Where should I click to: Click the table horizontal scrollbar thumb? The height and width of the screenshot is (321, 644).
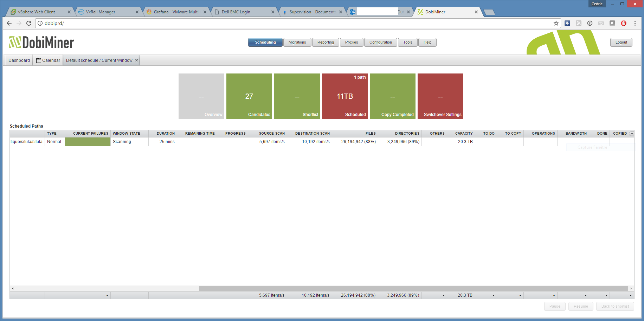413,288
